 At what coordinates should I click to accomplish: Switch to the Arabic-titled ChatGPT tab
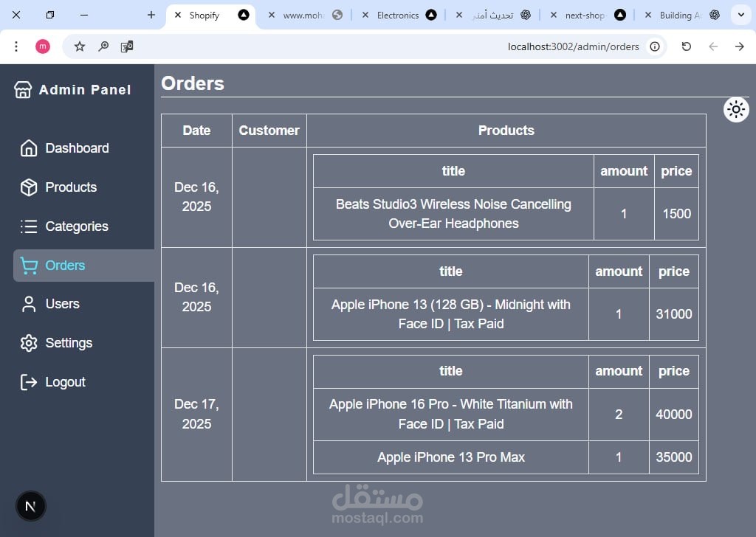pyautogui.click(x=493, y=15)
